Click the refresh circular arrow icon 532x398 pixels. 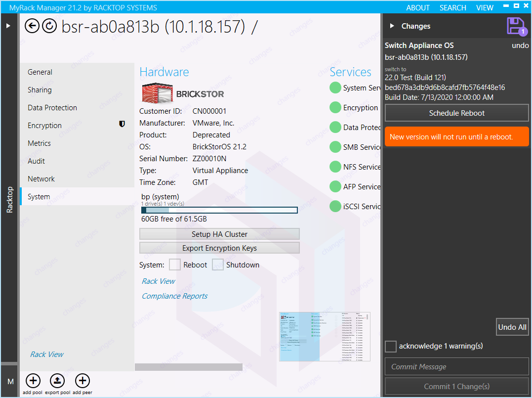point(49,26)
